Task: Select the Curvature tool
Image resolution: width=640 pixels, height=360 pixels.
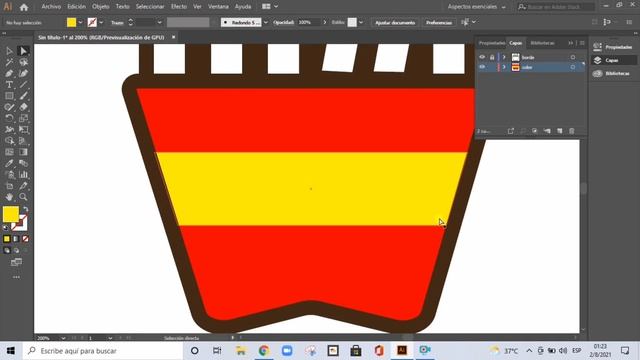Action: click(x=23, y=74)
